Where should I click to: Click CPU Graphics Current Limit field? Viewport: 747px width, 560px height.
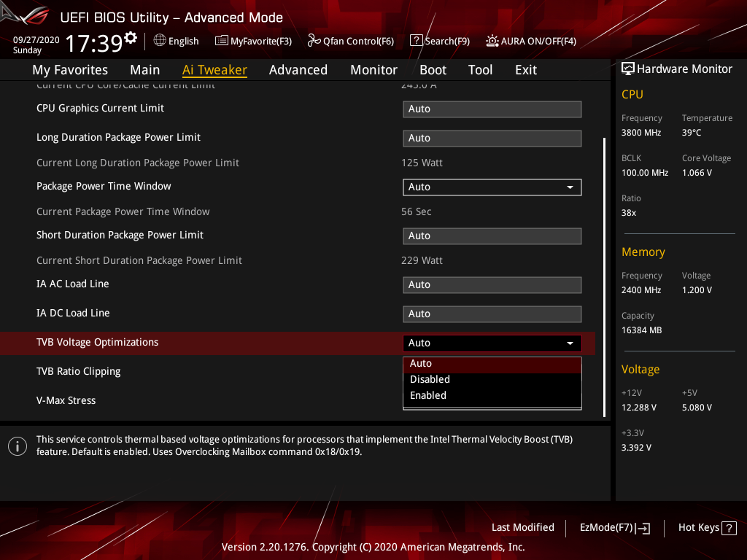pos(492,109)
